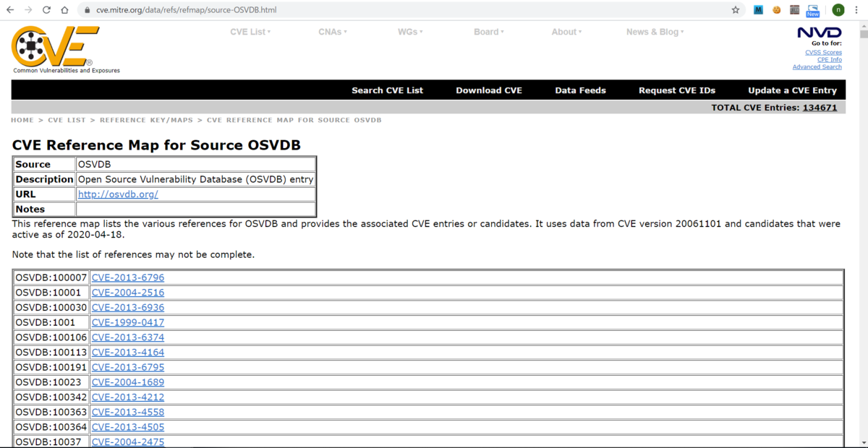Open Search CVE List

click(387, 90)
